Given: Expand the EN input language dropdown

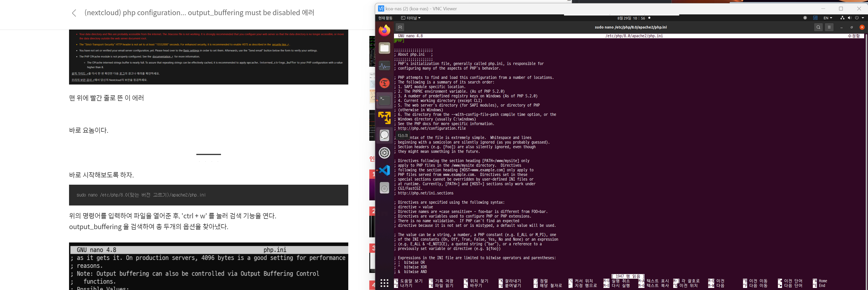Looking at the screenshot, I should pyautogui.click(x=828, y=18).
